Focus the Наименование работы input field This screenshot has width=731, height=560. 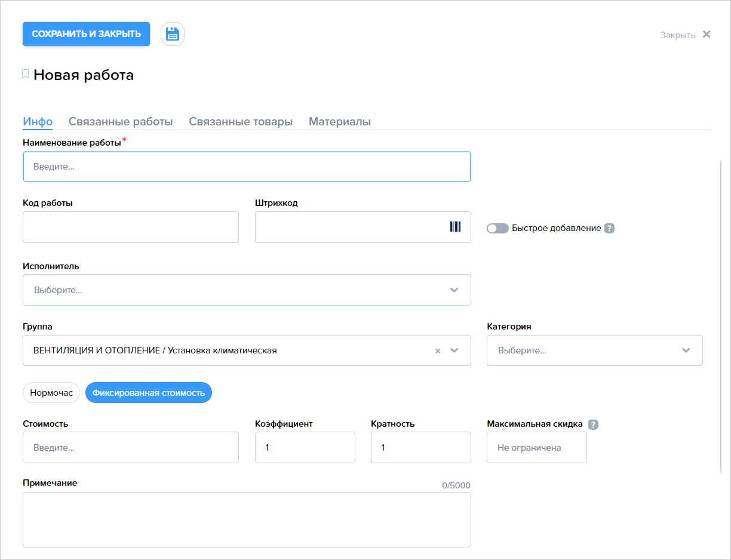coord(247,167)
